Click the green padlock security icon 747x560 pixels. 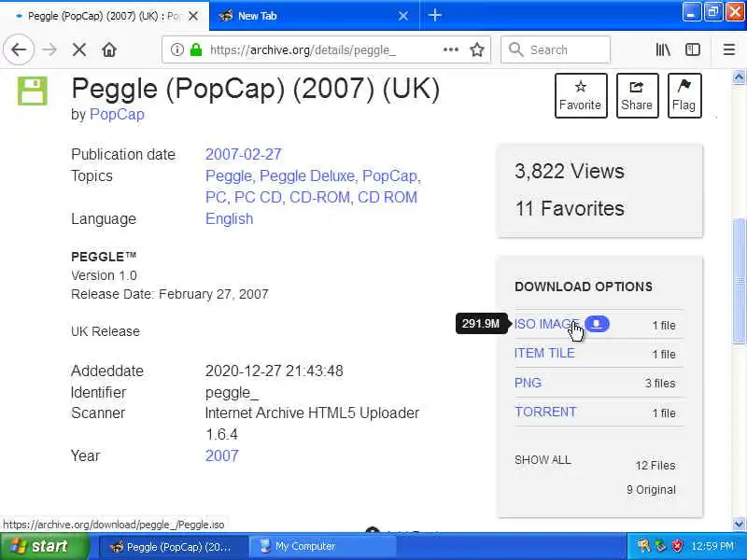[196, 49]
